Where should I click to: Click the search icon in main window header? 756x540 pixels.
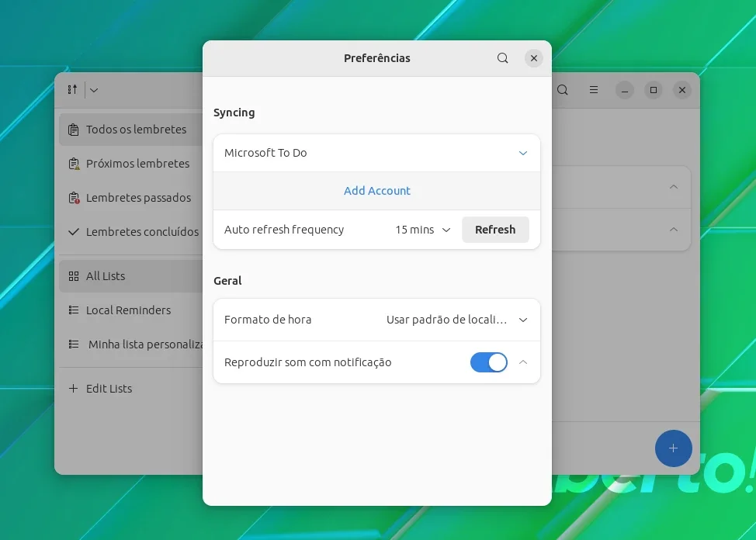point(562,90)
